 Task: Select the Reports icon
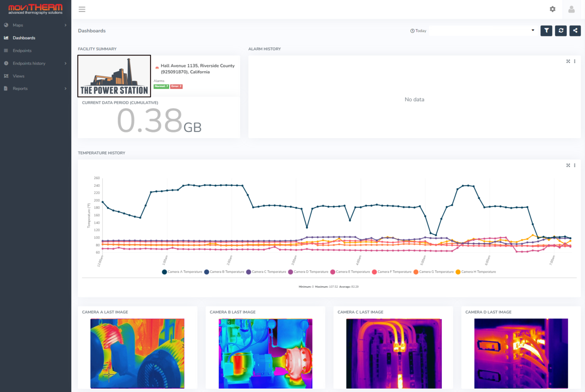point(6,88)
